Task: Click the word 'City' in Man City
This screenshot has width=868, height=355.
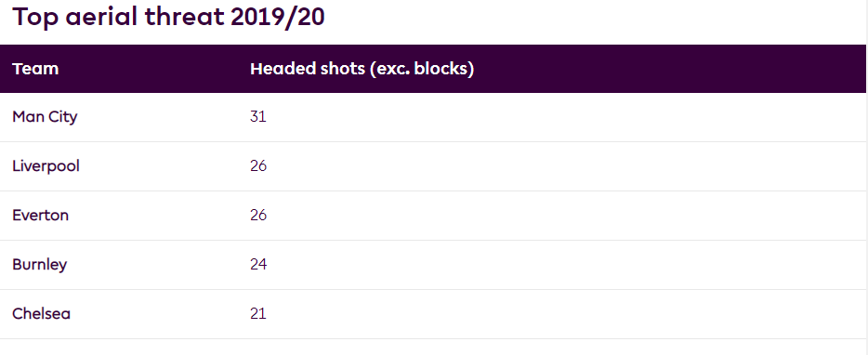Action: click(x=62, y=117)
